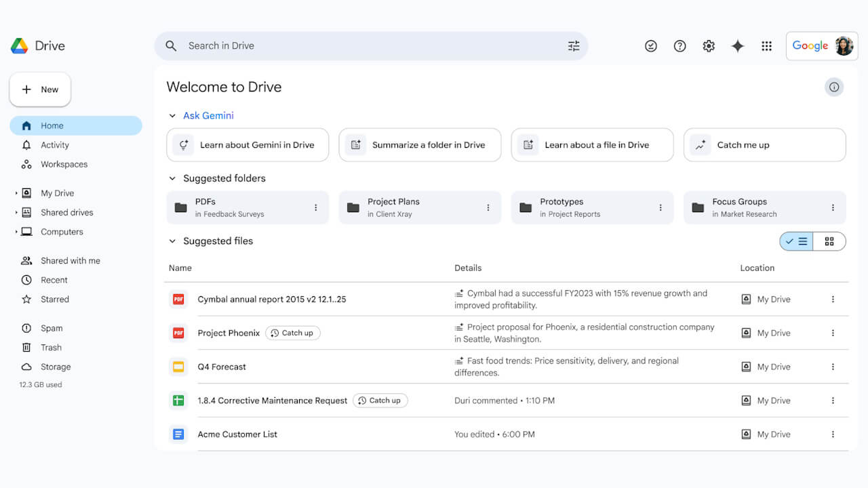Click 12.3 GB used storage text
Screen dimensions: 868x488
[x=41, y=384]
